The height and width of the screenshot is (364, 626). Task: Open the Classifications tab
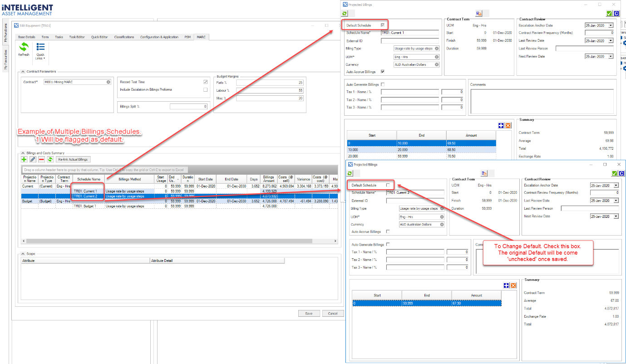pos(125,37)
